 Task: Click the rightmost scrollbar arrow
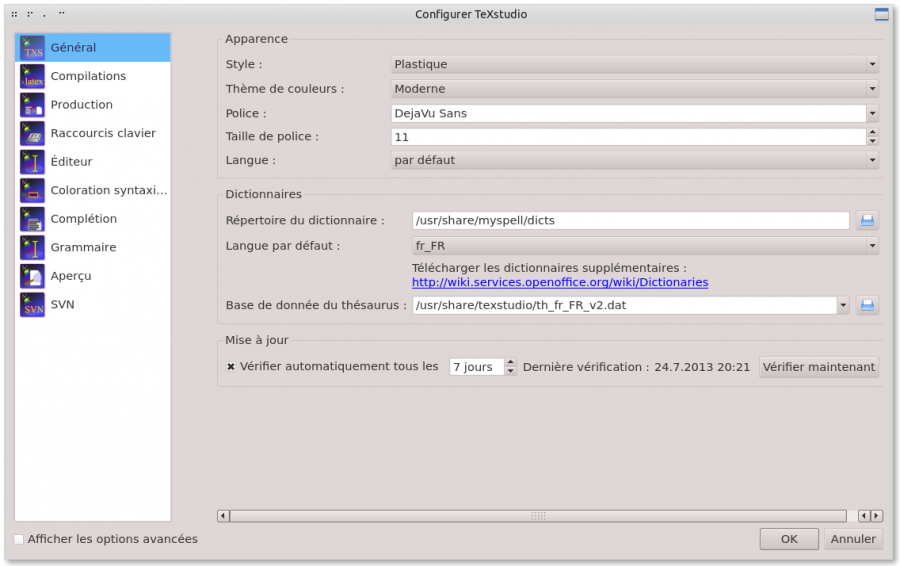coord(876,516)
